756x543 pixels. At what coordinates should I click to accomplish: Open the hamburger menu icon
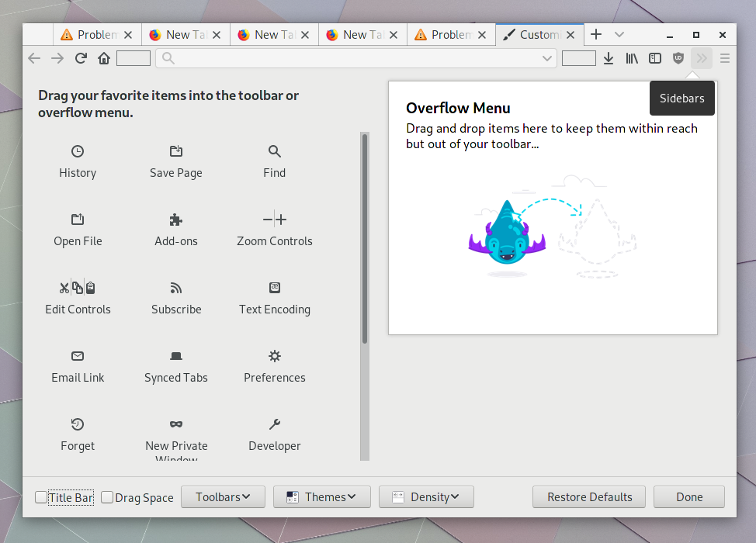click(x=725, y=58)
